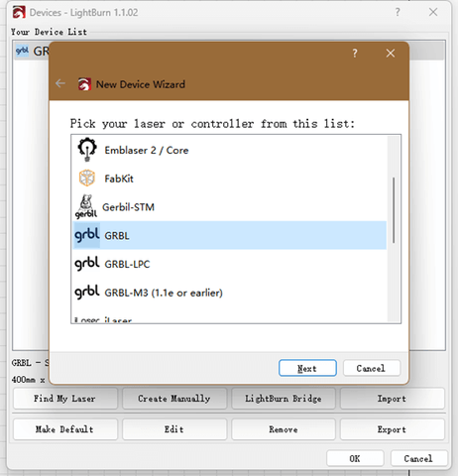Click the highlighted GRBL logo icon
This screenshot has height=476, width=458.
point(87,235)
